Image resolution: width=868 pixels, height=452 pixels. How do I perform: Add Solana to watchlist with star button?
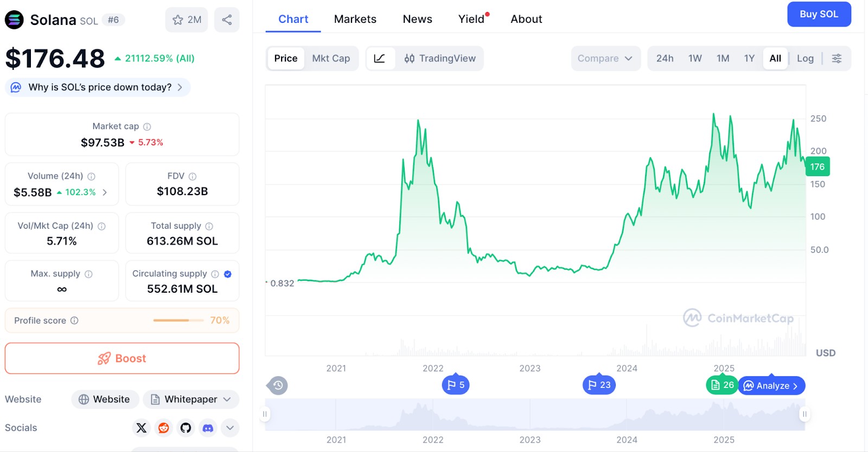click(187, 20)
